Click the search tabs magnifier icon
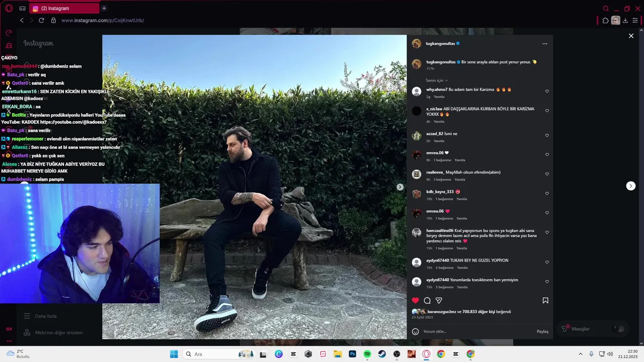 (x=606, y=9)
